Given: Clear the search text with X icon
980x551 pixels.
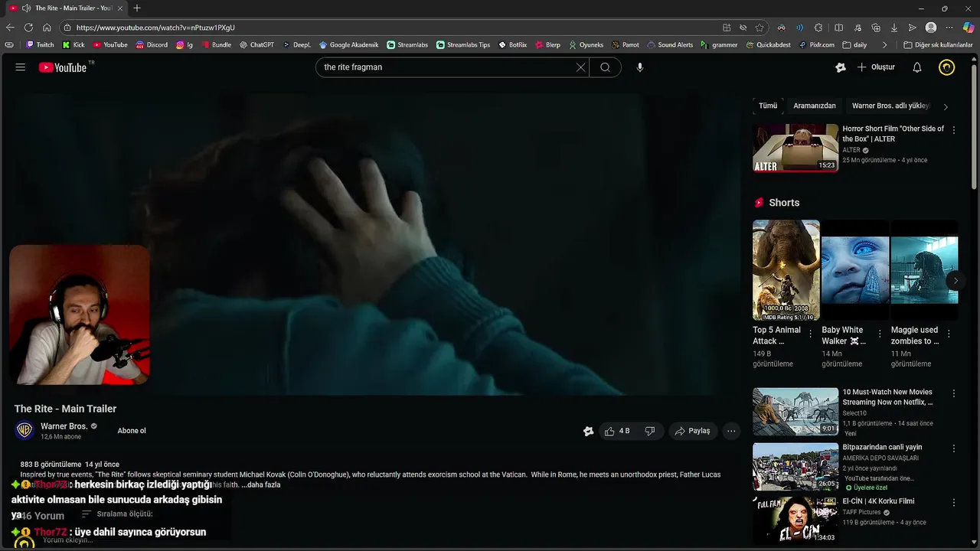Looking at the screenshot, I should (x=580, y=67).
